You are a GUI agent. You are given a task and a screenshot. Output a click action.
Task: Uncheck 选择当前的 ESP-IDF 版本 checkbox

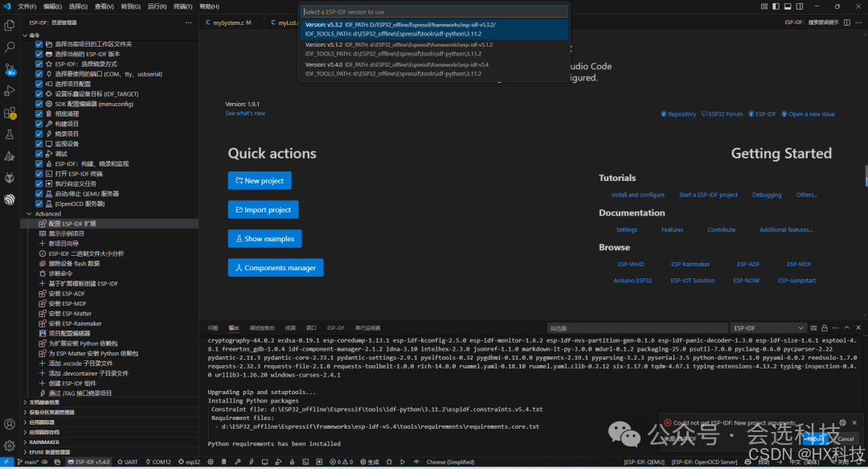[39, 55]
